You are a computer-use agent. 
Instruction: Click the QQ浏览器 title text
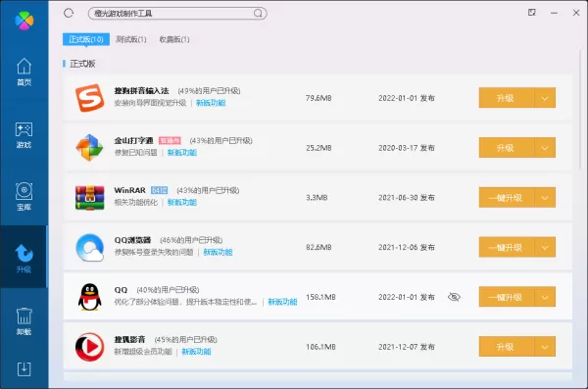coord(132,240)
